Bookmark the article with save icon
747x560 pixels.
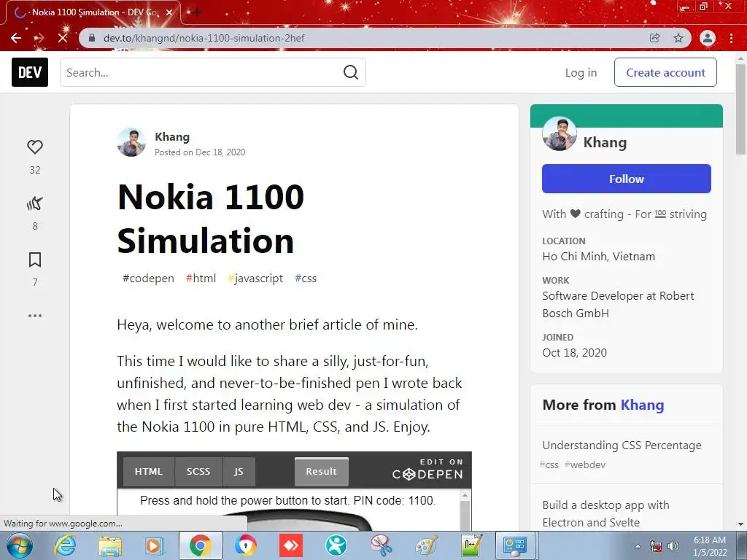35,260
